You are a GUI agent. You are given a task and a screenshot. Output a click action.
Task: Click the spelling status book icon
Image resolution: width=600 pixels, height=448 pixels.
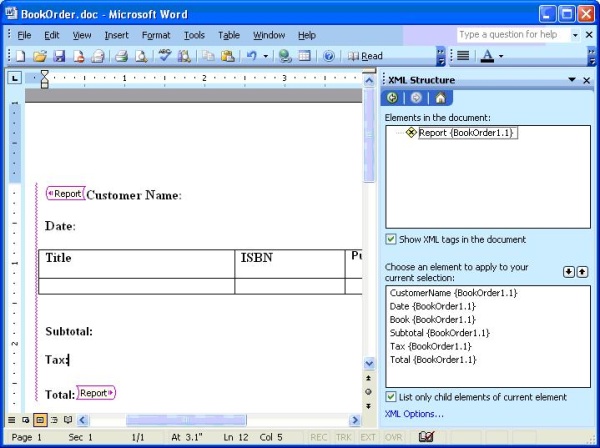[426, 437]
